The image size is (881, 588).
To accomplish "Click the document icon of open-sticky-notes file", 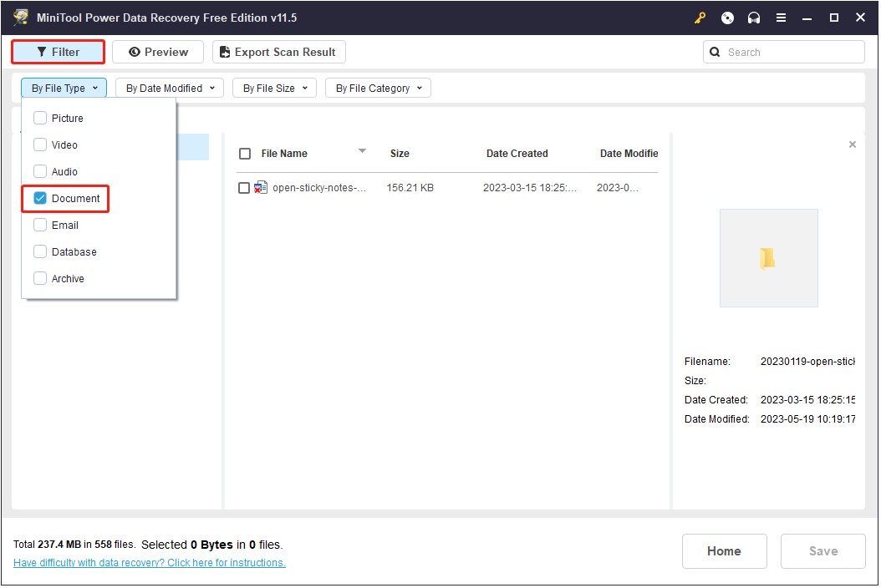I will point(261,188).
